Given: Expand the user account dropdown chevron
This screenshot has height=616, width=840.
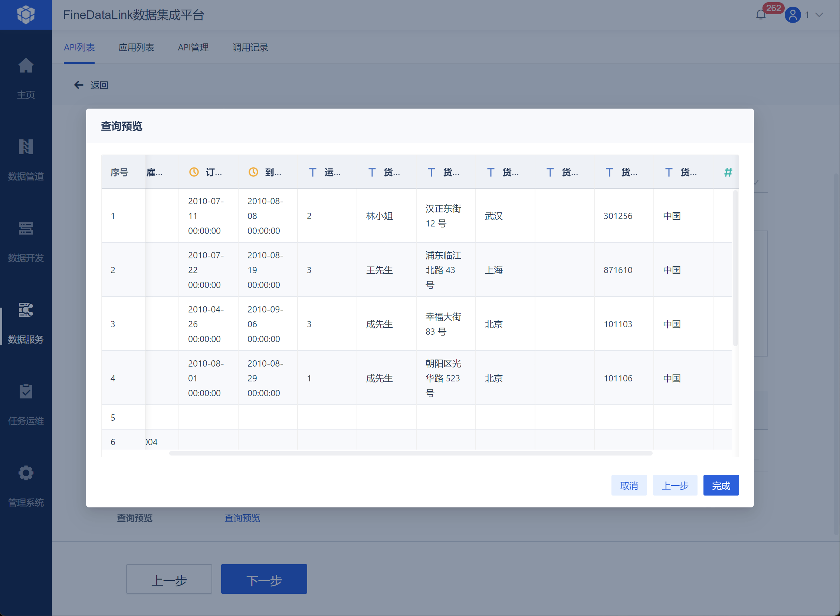Looking at the screenshot, I should 819,15.
